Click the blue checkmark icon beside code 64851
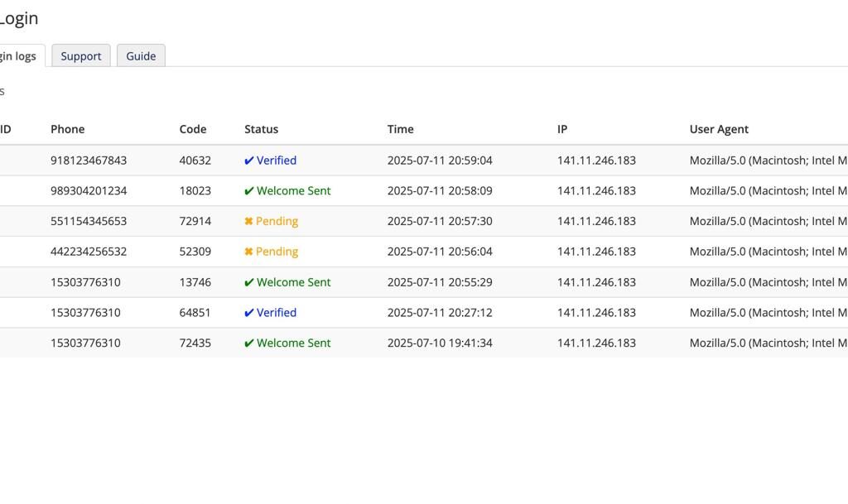This screenshot has width=848, height=504. click(x=248, y=312)
